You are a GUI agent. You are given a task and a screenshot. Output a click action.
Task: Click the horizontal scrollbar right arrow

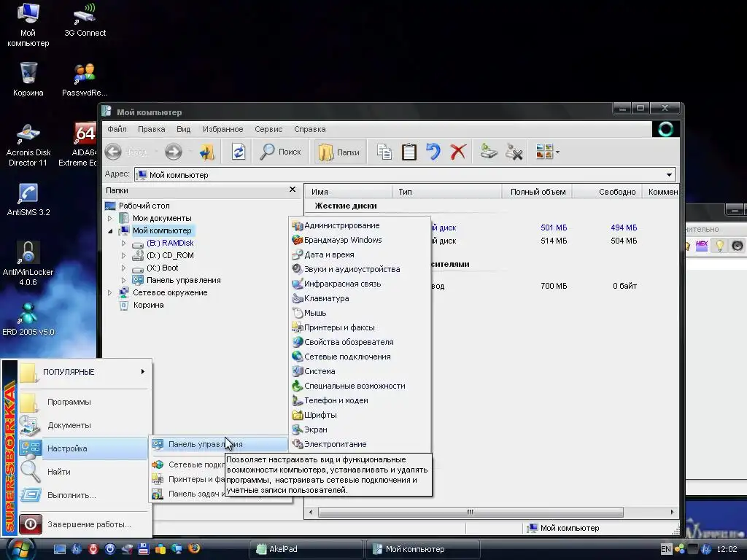click(672, 513)
